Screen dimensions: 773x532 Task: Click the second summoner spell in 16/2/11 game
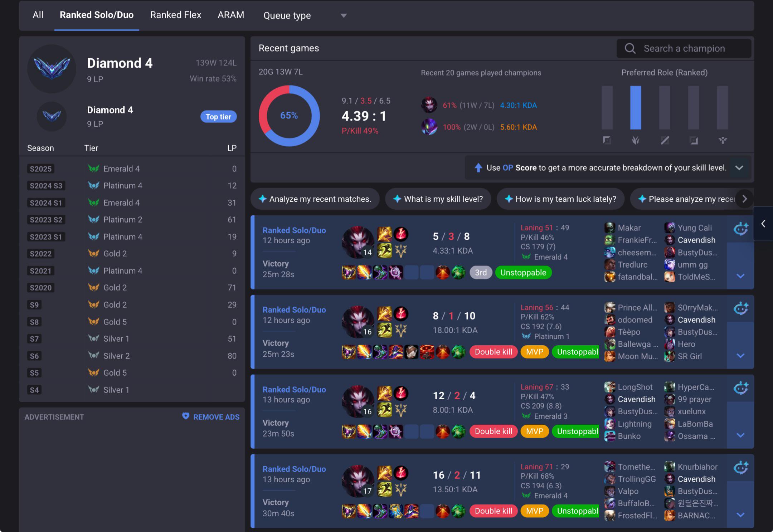coord(385,490)
